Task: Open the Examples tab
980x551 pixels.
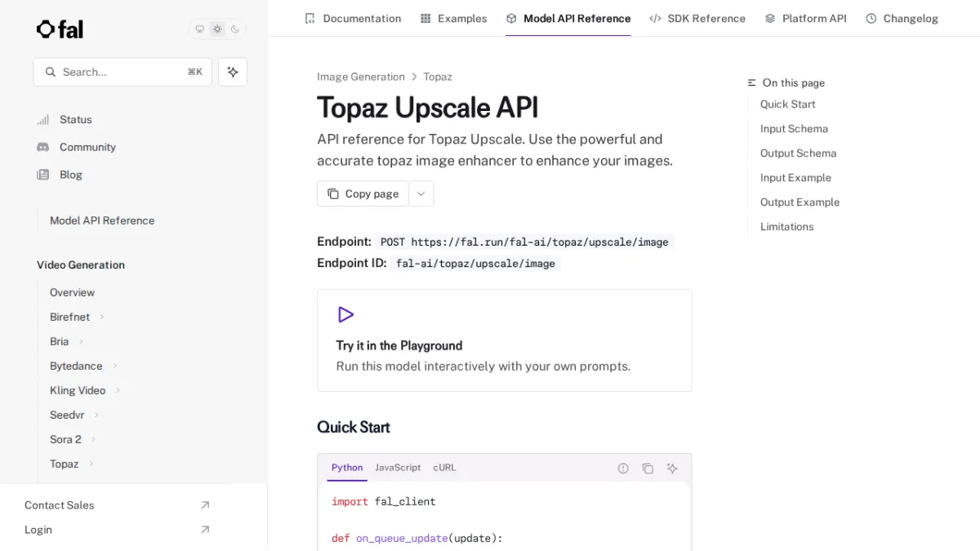Action: [453, 18]
